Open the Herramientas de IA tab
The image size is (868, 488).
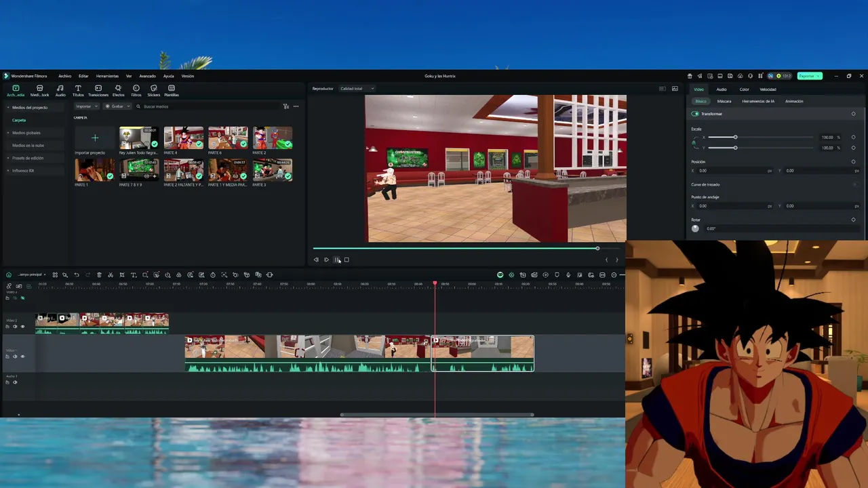click(x=758, y=101)
